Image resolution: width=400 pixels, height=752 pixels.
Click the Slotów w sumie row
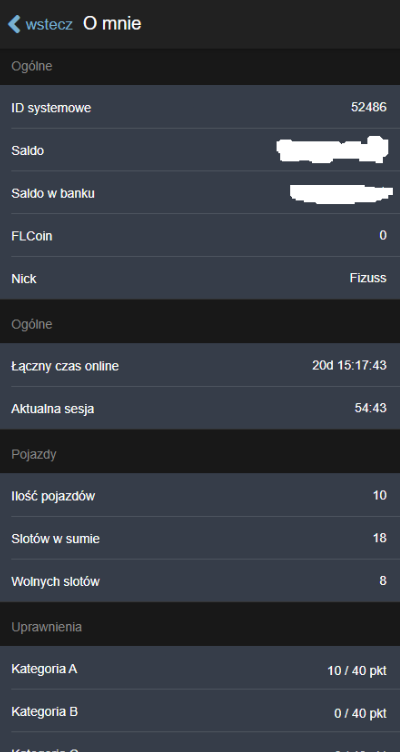[200, 538]
